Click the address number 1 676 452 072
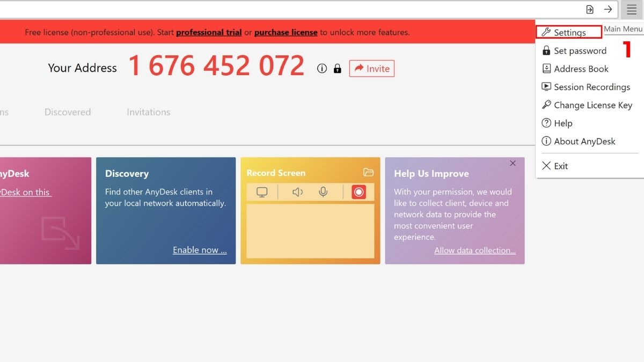 point(216,66)
